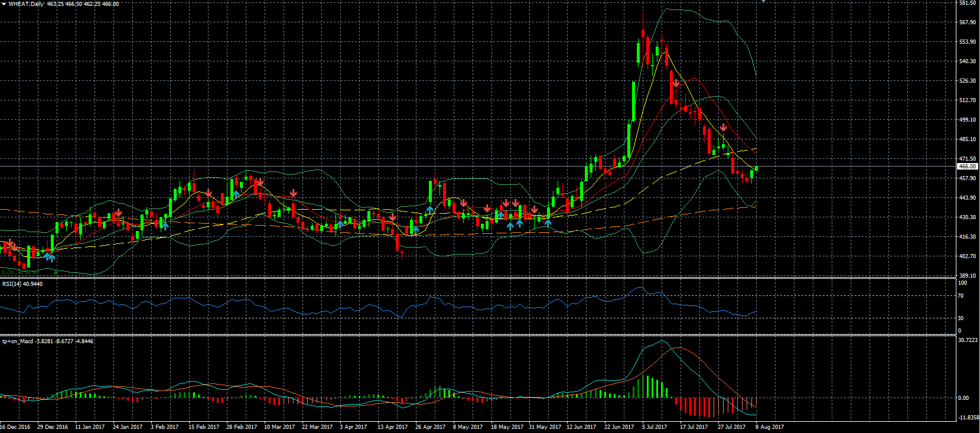Click the 18 May 2017 date label

[507, 427]
